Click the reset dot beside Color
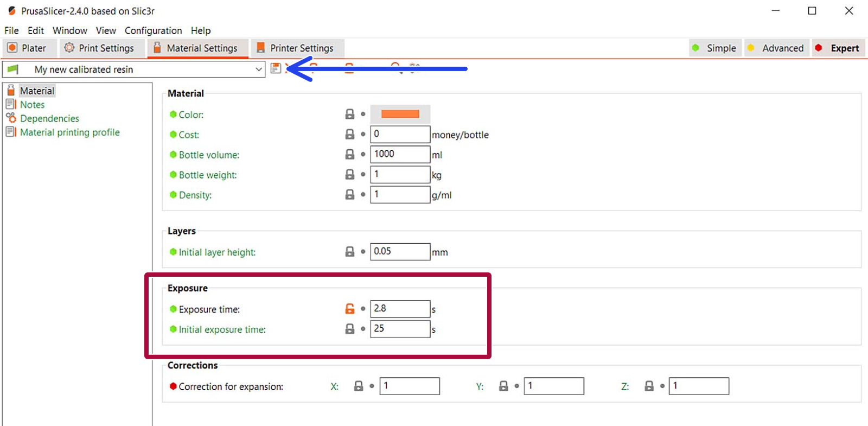Screen dimensions: 868x426 [x=363, y=114]
